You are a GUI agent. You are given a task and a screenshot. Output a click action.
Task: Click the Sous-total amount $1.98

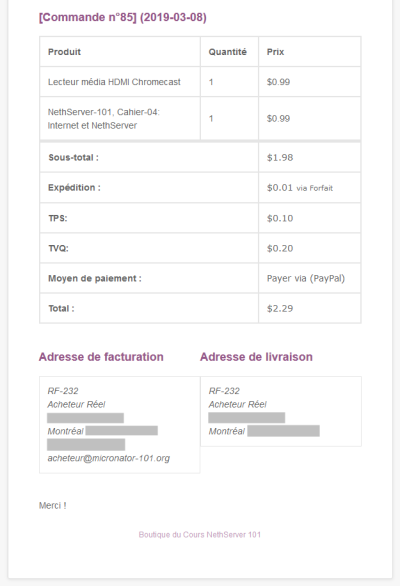280,157
